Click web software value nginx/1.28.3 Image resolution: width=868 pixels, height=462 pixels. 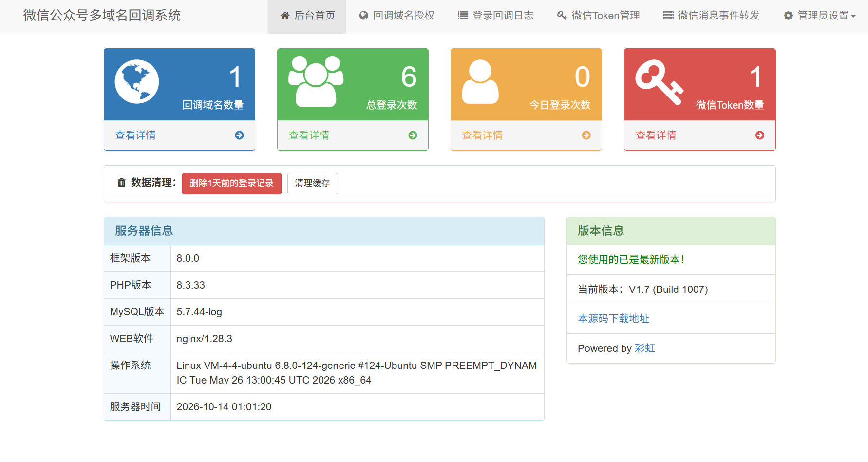(204, 339)
